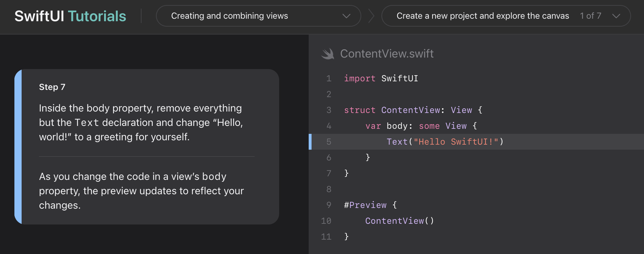Click the #Preview macro line

[370, 205]
